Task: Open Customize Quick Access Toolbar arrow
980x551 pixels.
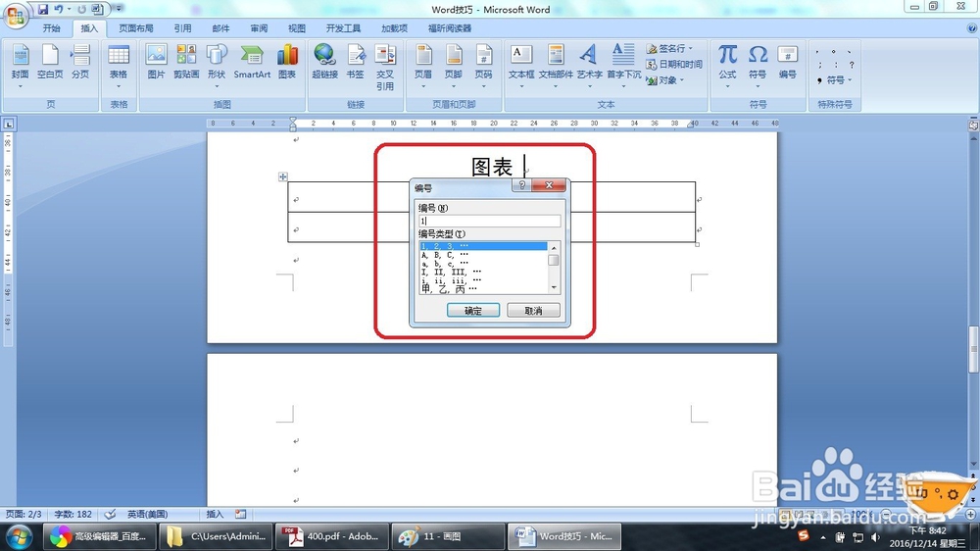Action: click(119, 9)
